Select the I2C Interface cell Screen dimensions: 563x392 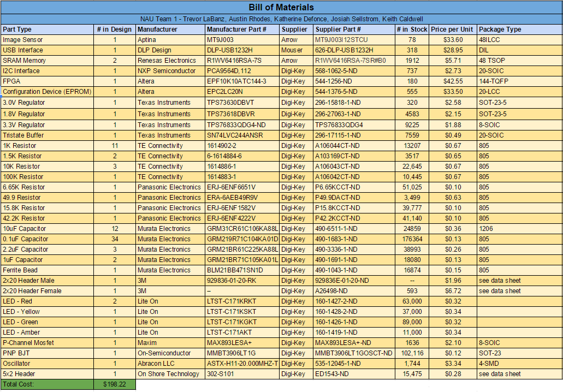click(47, 71)
